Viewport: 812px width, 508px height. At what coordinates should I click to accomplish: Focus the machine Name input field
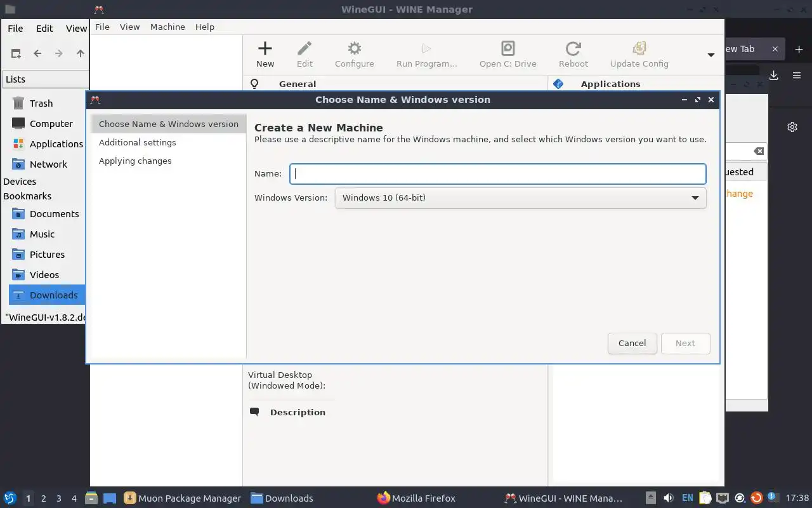pyautogui.click(x=498, y=173)
